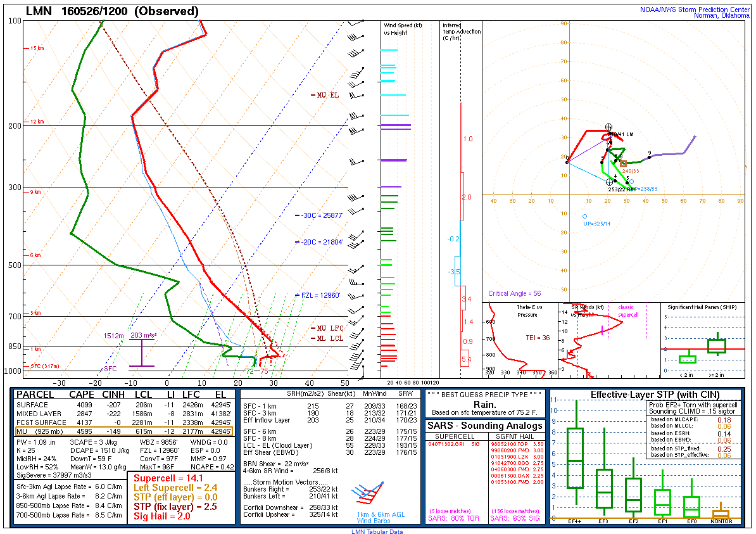This screenshot has height=534, width=756.
Task: Click the 'Bunkers Left = 210/41 kt' row
Action: (x=290, y=496)
